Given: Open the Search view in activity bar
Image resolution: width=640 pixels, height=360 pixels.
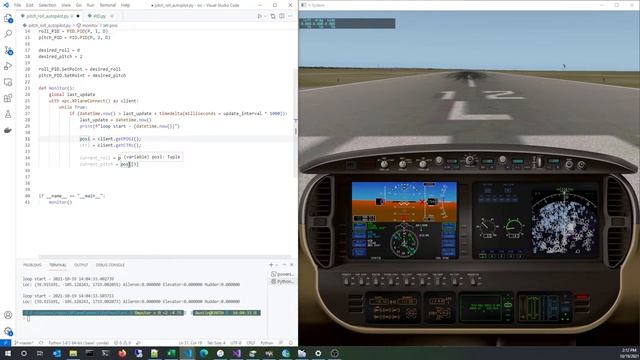Looking at the screenshot, I should [8, 34].
